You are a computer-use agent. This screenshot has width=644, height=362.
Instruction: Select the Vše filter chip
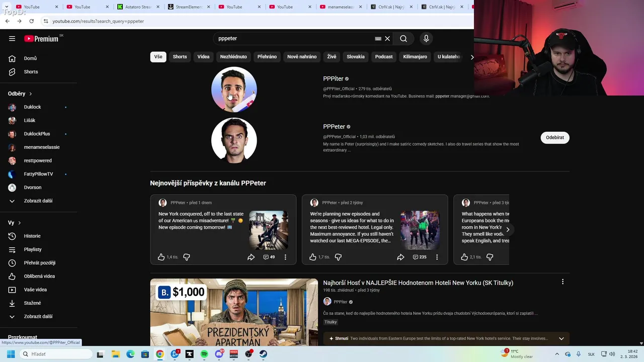coord(158,57)
